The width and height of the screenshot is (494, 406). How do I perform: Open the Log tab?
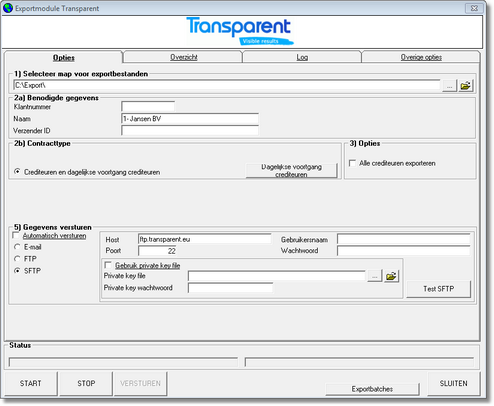click(x=302, y=57)
